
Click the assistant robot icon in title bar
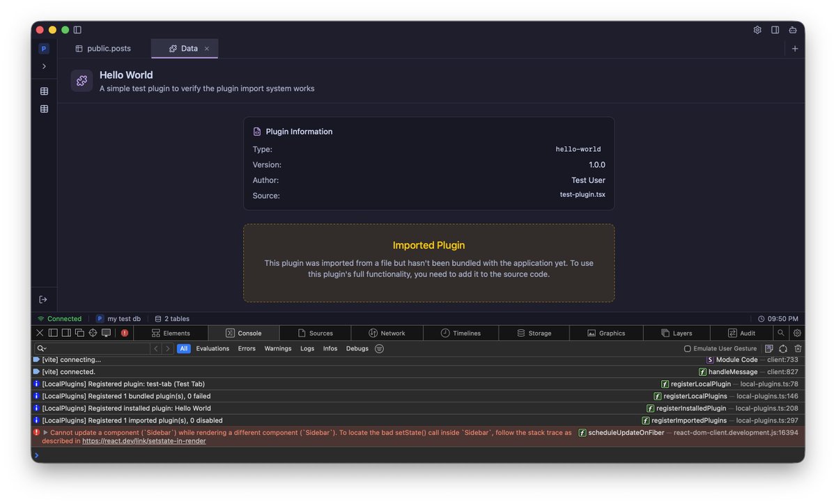click(x=793, y=30)
